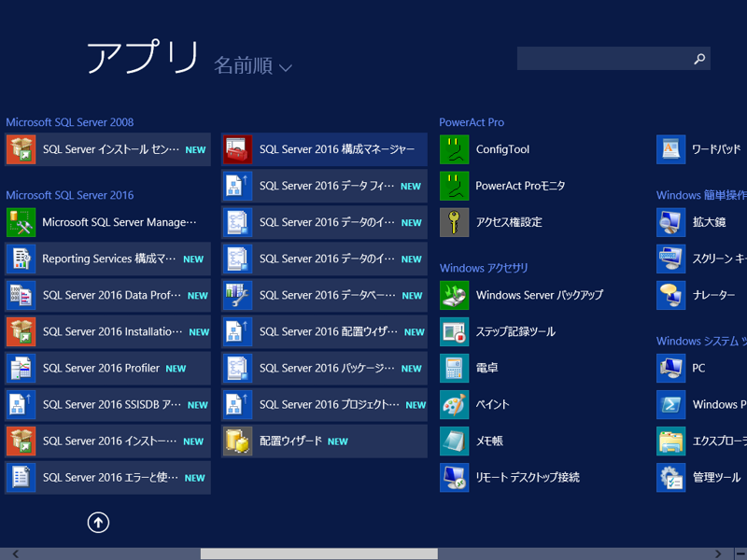Open ステップ記録ツール icon

[x=455, y=332]
